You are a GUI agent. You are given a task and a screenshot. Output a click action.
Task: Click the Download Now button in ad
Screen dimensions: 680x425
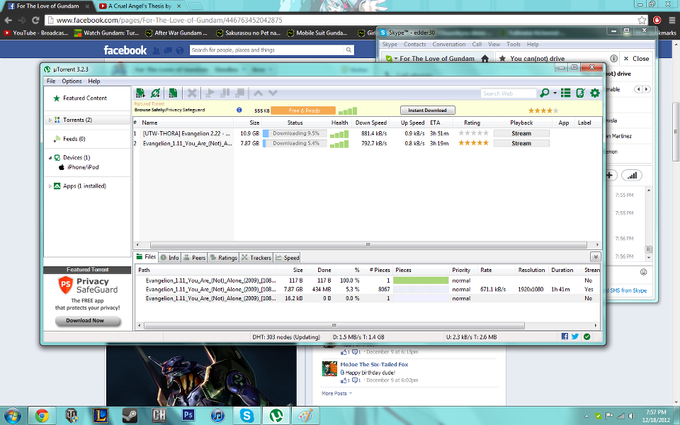(x=88, y=320)
